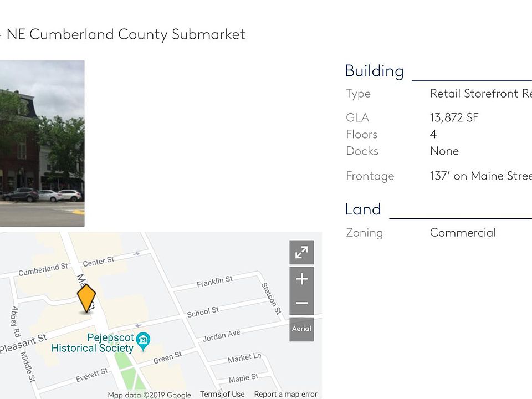Image resolution: width=532 pixels, height=399 pixels.
Task: Click the orange property location marker
Action: tap(86, 299)
